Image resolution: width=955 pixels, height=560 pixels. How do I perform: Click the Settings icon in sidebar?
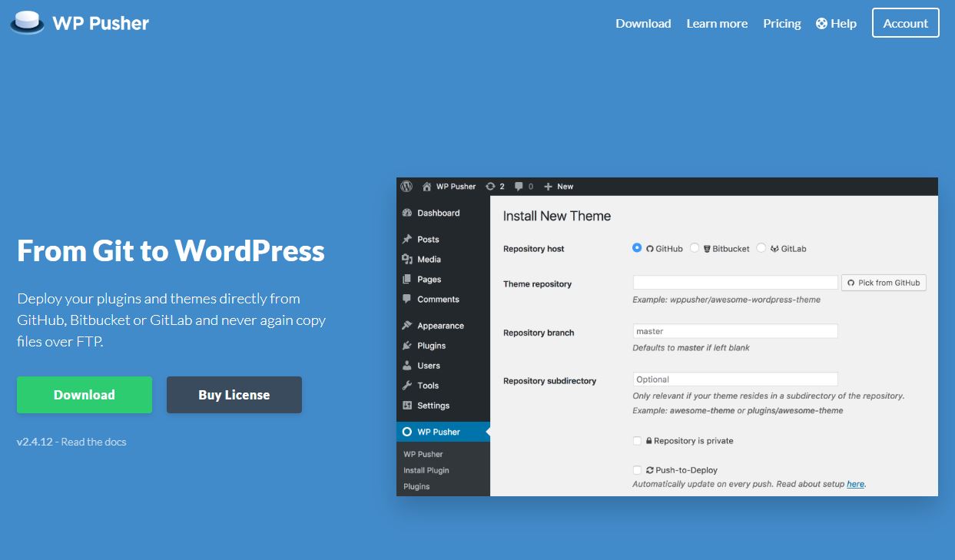[x=407, y=406]
